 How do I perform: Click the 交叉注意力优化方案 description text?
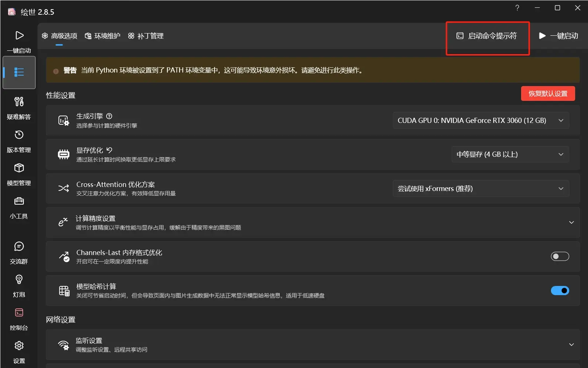tap(126, 194)
